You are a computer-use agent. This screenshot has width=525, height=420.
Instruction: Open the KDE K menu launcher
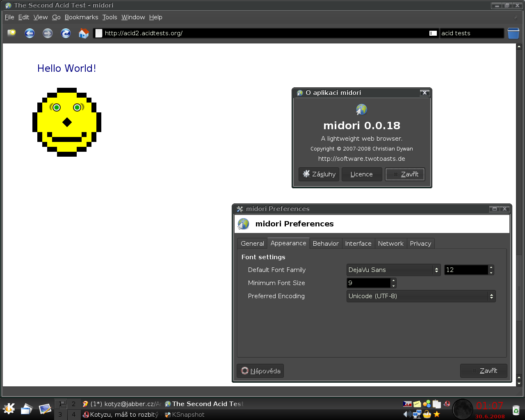click(x=9, y=409)
